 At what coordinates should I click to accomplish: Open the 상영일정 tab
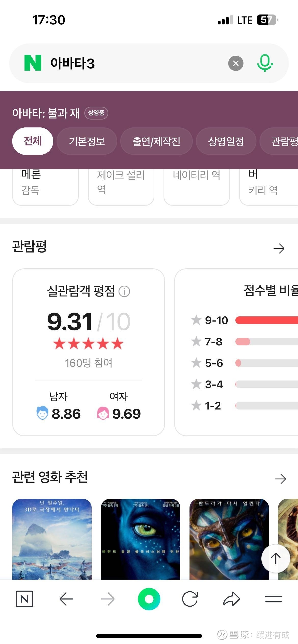coord(226,141)
